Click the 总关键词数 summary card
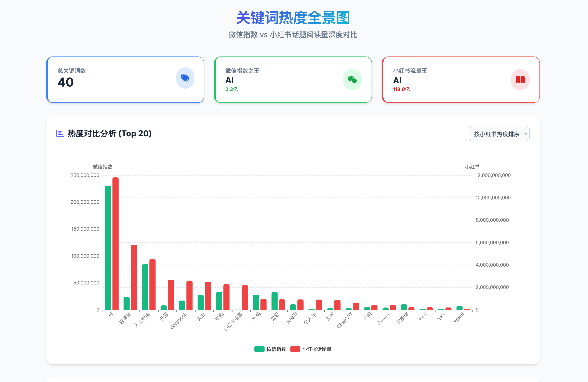588x382 pixels. 125,80
